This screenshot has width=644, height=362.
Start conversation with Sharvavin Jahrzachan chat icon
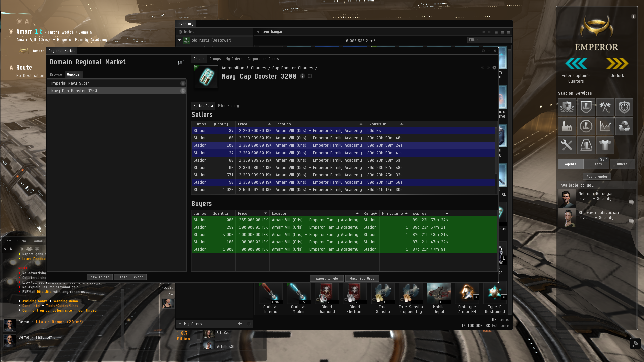tap(631, 221)
